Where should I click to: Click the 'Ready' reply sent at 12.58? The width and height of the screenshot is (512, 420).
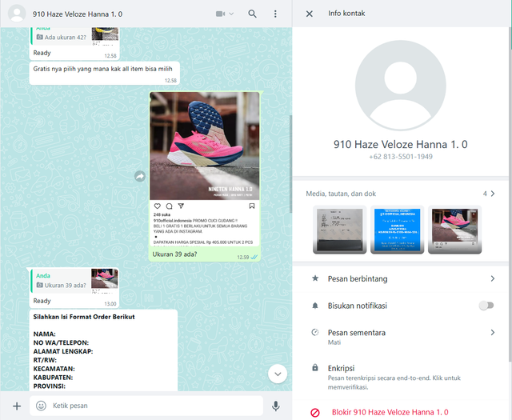[x=42, y=53]
